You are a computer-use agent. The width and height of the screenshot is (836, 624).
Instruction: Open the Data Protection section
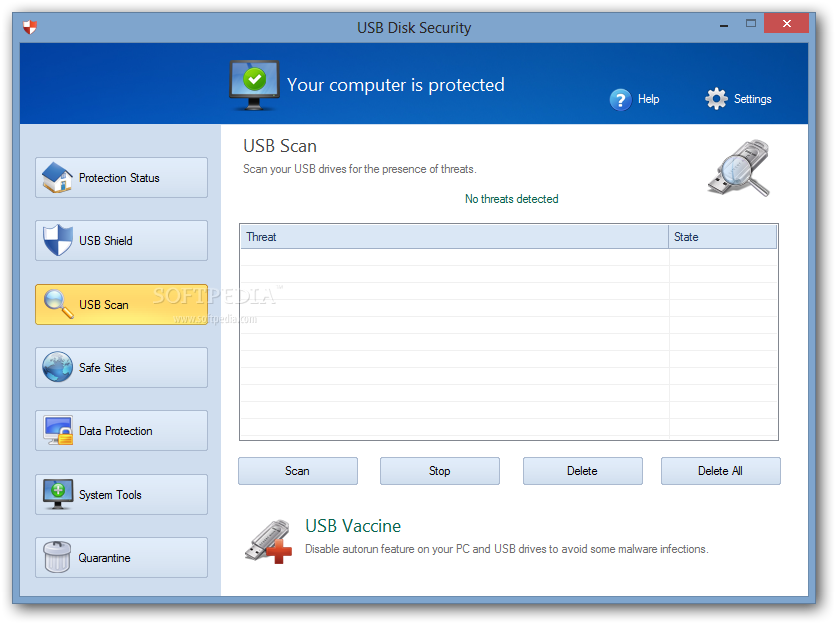(122, 430)
